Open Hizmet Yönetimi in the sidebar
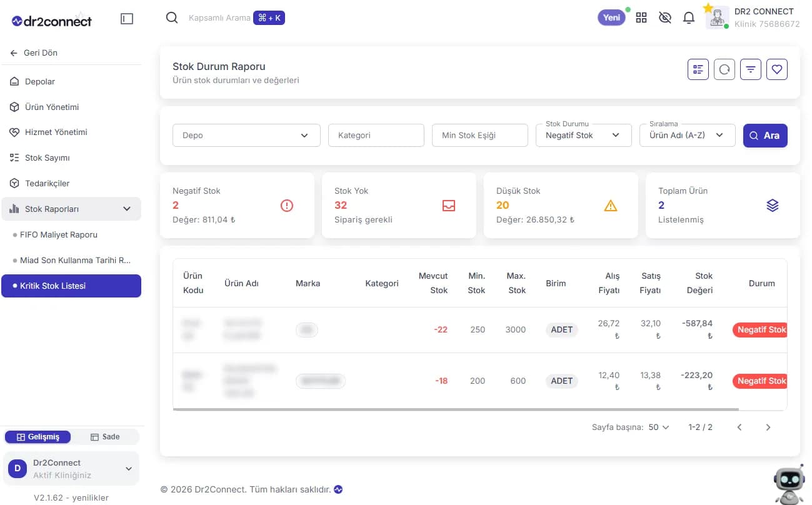This screenshot has height=505, width=812. (71, 132)
